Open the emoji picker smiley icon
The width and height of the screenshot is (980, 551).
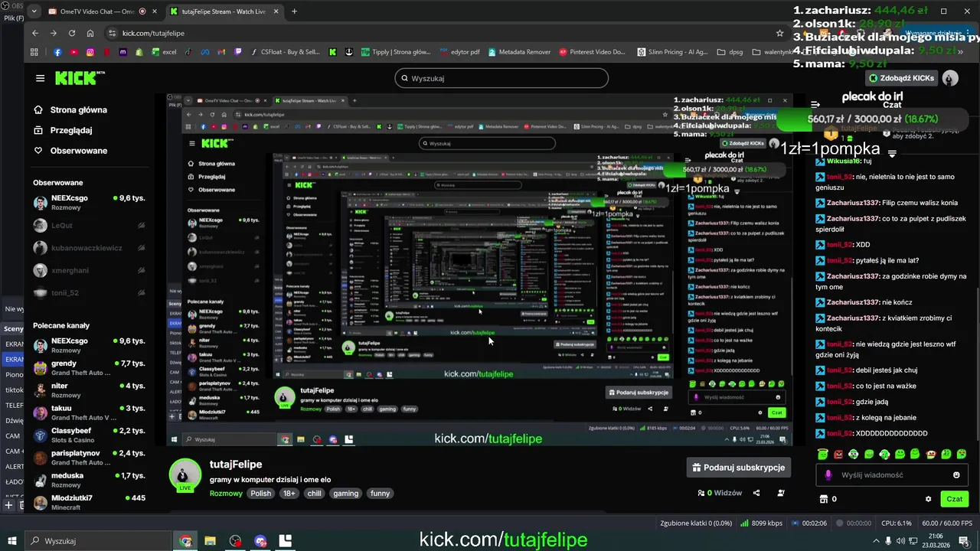click(x=956, y=475)
